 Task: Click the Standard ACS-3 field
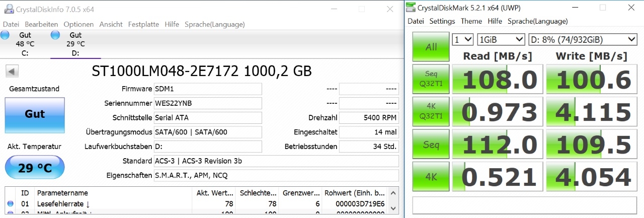[x=276, y=161]
